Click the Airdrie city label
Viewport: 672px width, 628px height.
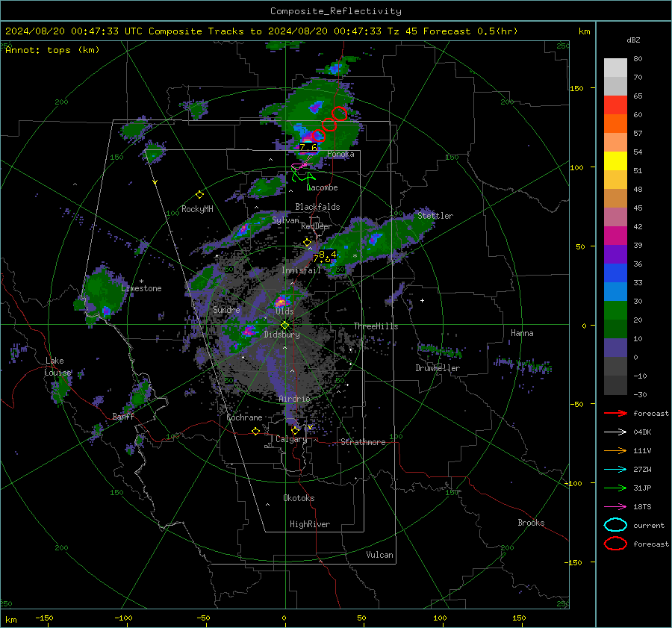tap(294, 399)
